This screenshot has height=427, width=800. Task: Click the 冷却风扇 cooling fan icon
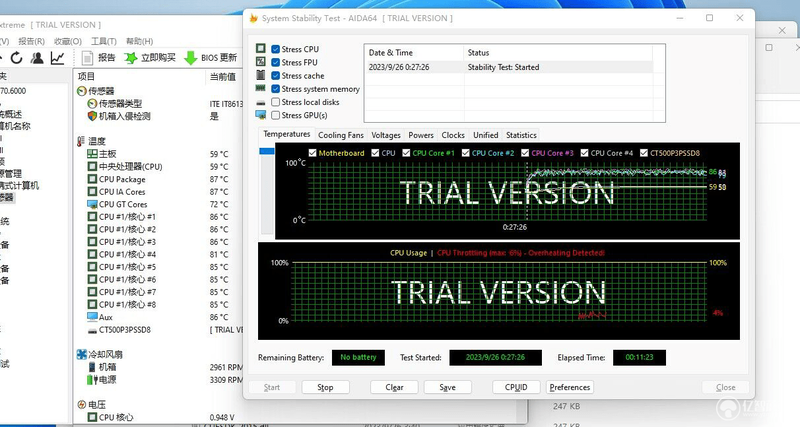82,354
